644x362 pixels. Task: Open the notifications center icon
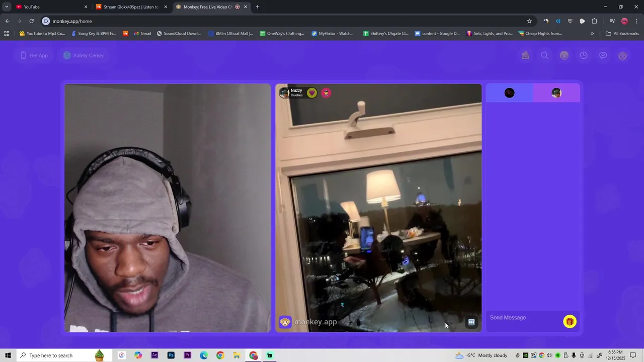point(633,355)
